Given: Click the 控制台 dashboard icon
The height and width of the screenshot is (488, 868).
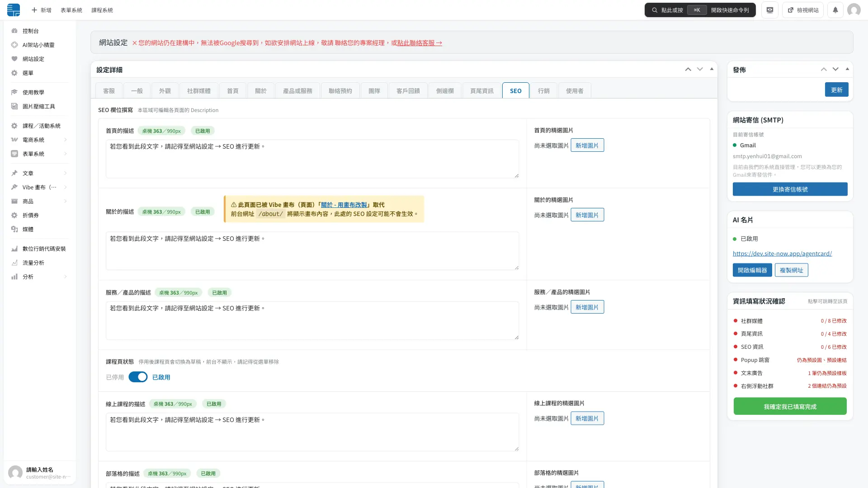Looking at the screenshot, I should point(14,31).
